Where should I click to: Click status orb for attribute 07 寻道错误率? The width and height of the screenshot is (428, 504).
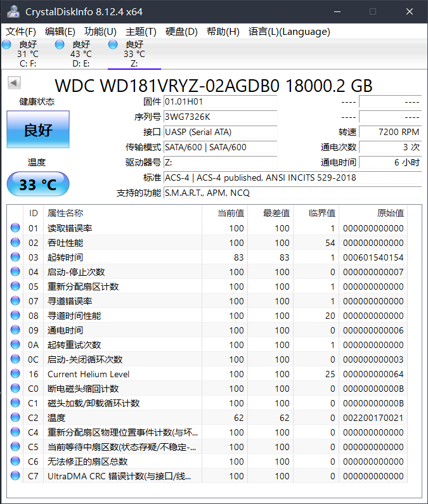click(15, 300)
